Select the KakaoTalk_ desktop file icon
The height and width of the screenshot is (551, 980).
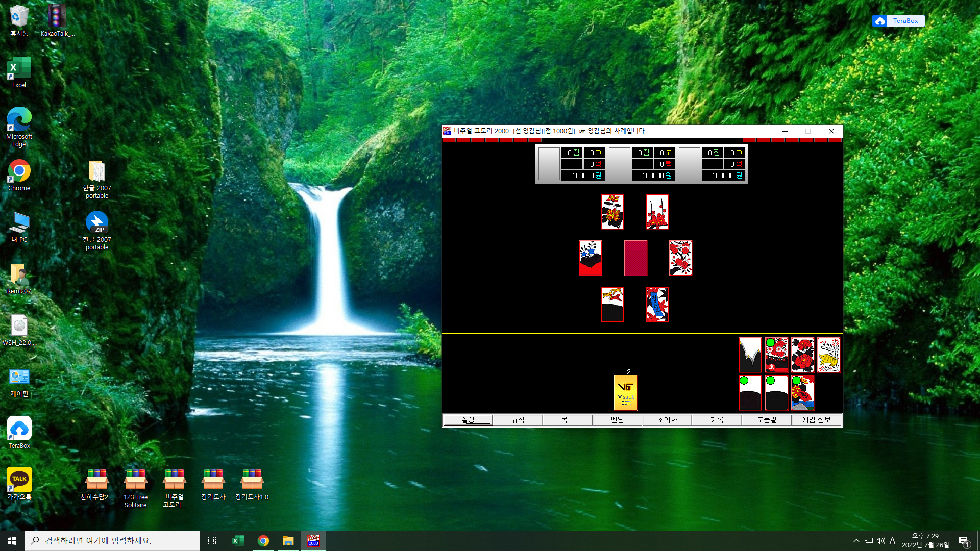57,20
